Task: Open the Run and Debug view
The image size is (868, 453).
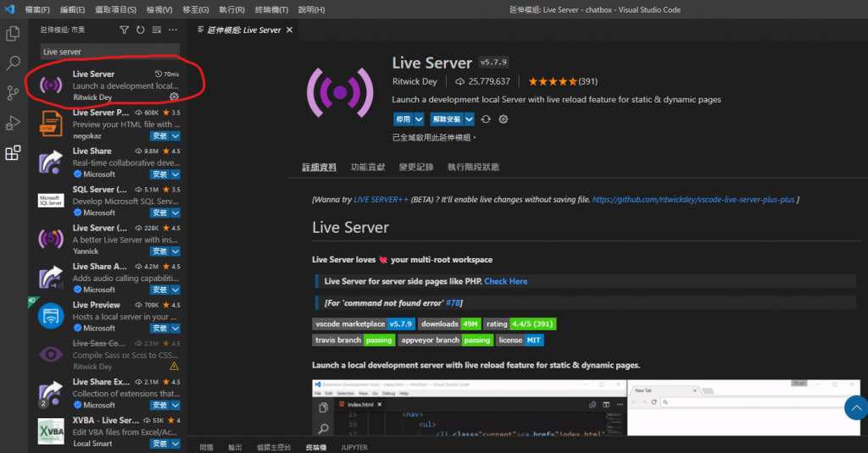Action: 13,122
